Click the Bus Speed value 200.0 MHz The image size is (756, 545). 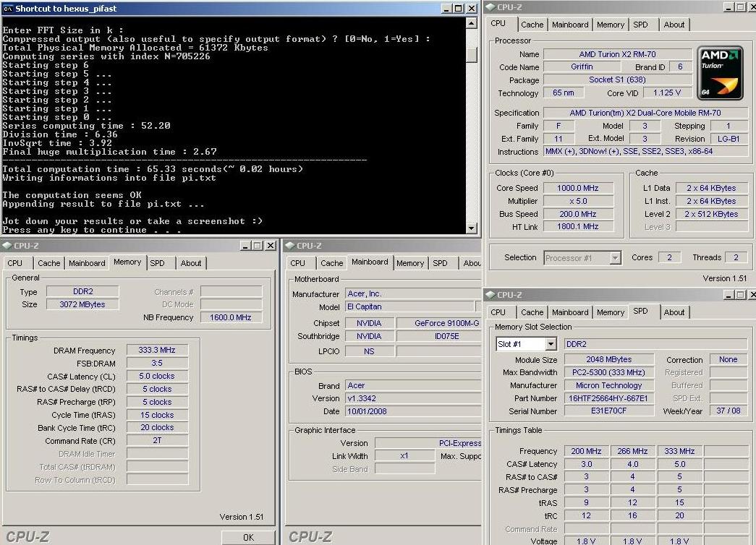(578, 214)
